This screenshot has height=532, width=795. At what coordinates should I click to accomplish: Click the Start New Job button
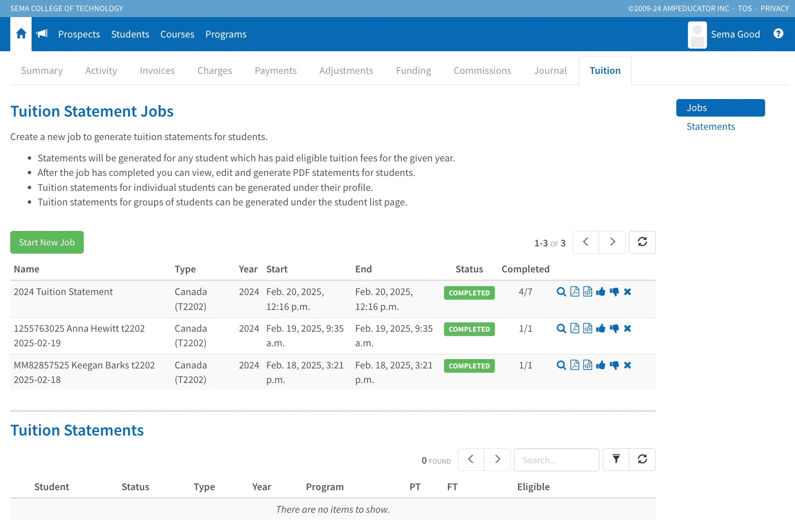(x=47, y=242)
